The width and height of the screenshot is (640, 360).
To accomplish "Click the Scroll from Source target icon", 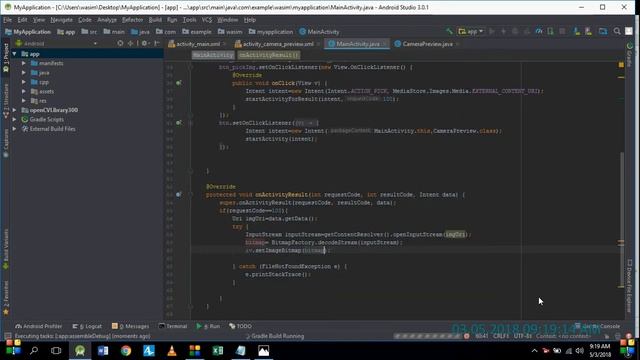I will [120, 43].
